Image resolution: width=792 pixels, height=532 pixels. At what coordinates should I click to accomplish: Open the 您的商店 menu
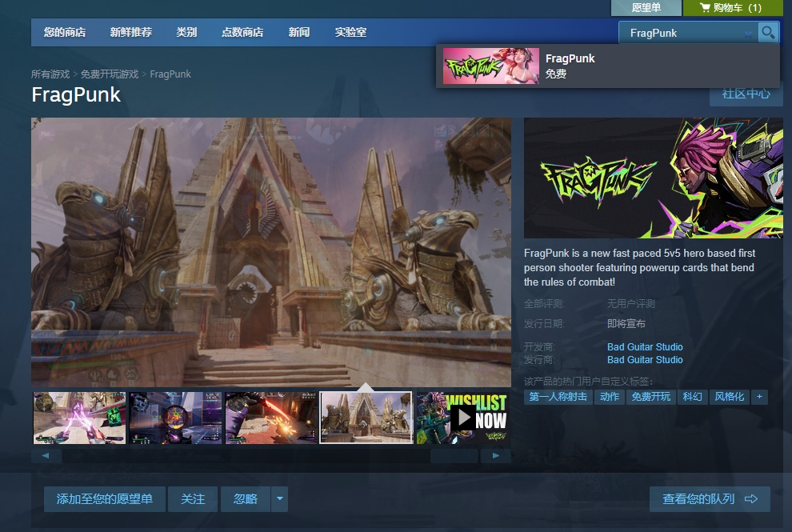[x=65, y=32]
